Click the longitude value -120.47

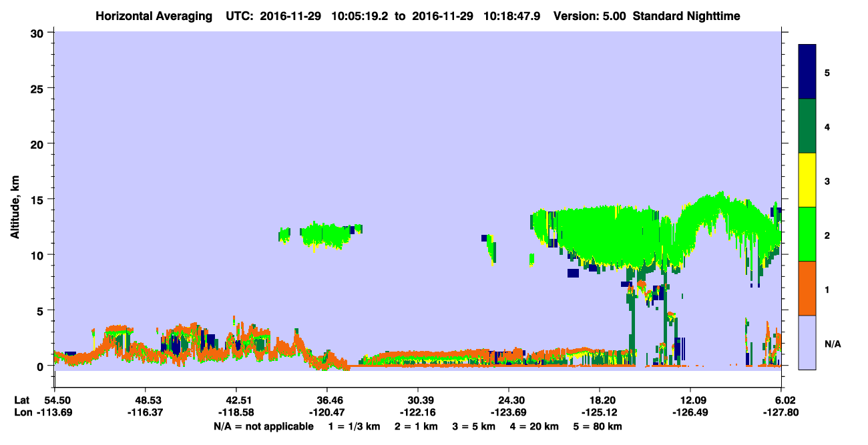tap(327, 412)
